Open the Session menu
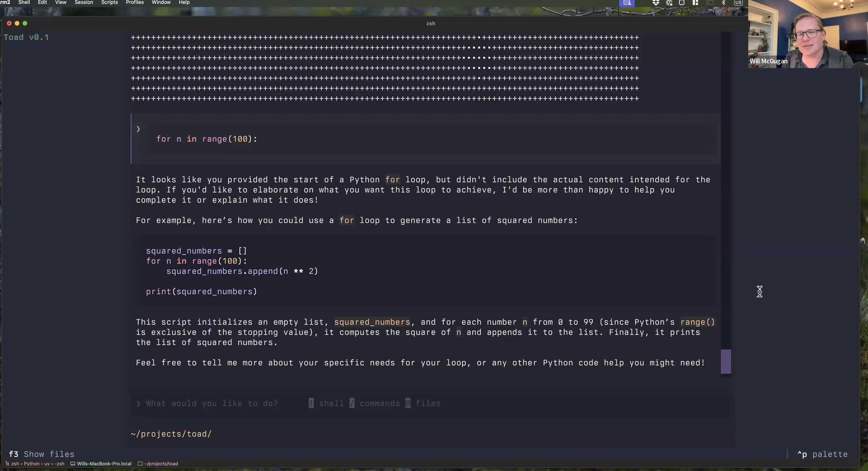 pyautogui.click(x=84, y=2)
